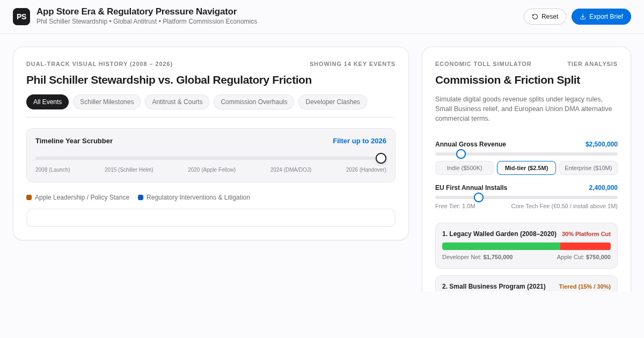
Task: Click the Reset button
Action: [545, 17]
